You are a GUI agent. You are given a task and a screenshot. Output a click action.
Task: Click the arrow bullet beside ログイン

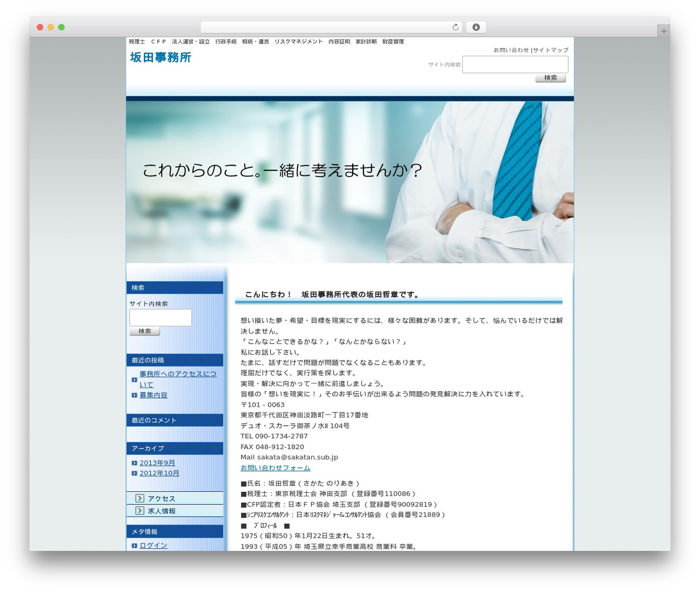pos(135,545)
